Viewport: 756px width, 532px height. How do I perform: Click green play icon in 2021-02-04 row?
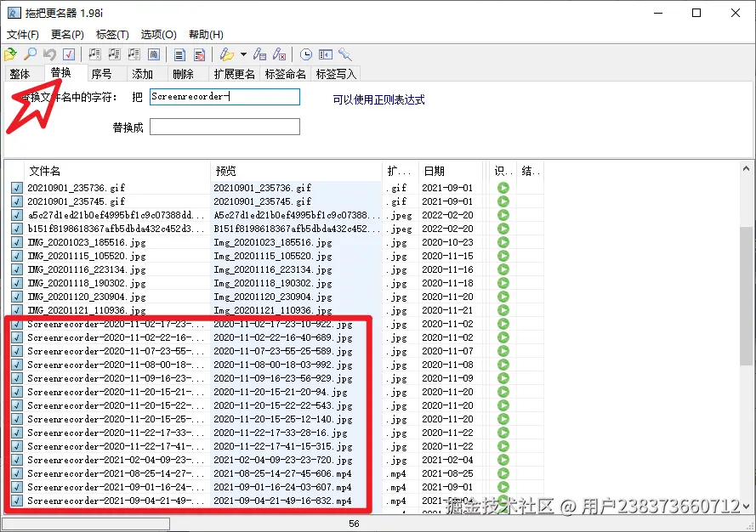[x=503, y=461]
